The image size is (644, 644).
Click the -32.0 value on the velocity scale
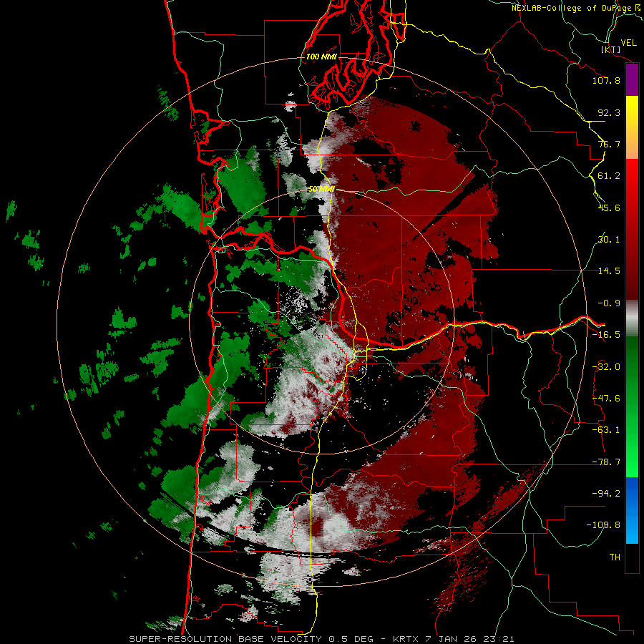coord(606,367)
